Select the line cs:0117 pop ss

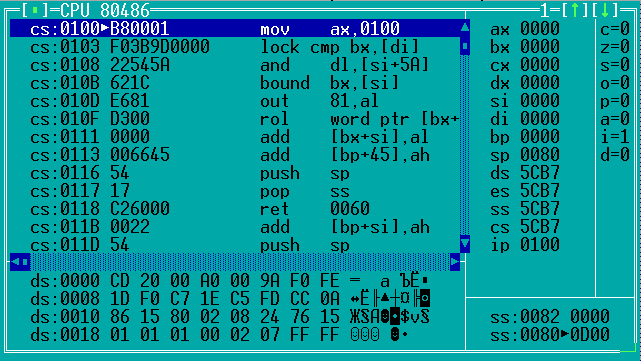tap(235, 190)
